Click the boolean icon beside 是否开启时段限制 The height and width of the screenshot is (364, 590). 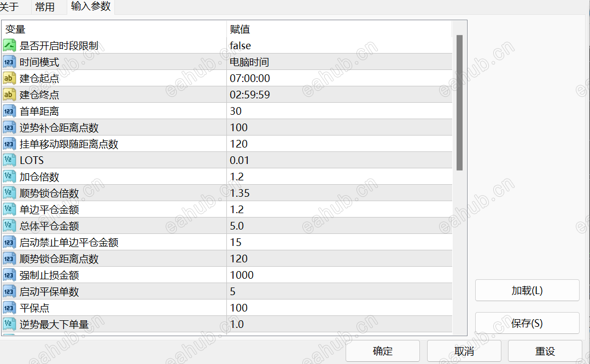[9, 45]
